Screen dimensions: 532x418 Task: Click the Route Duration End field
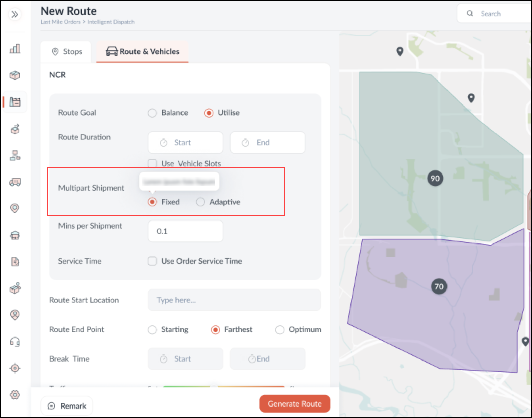coord(268,142)
